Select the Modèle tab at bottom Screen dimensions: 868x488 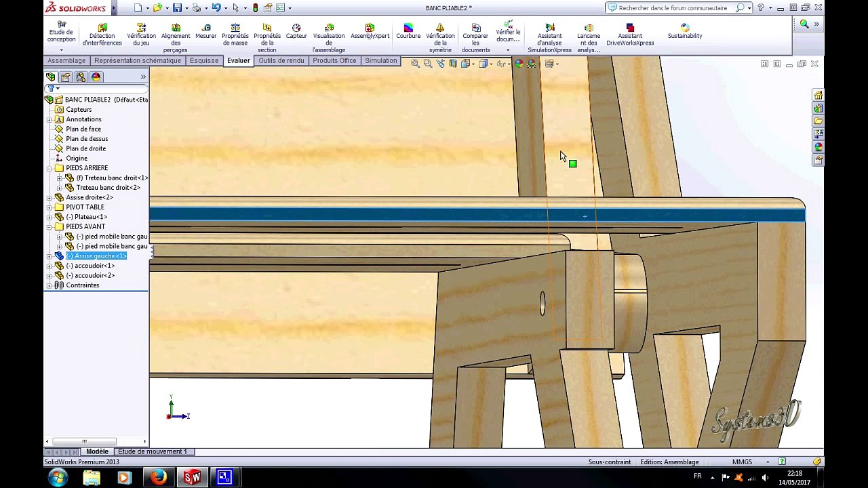97,451
